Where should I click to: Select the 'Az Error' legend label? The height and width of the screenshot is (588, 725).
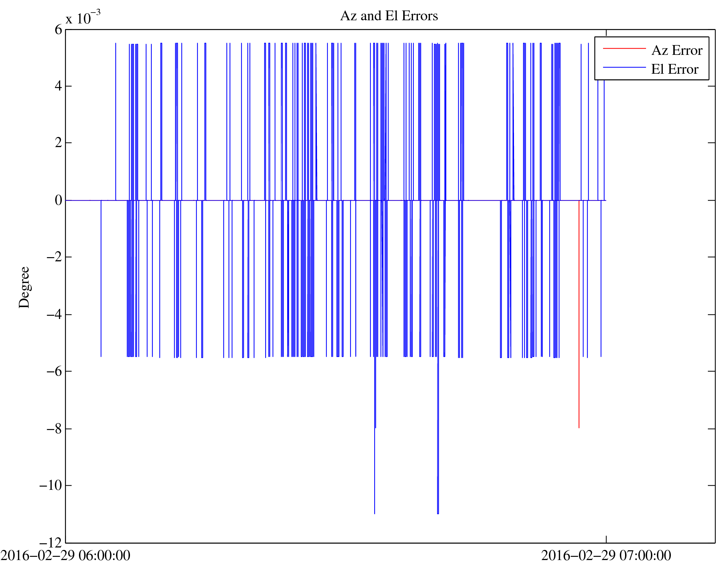pos(676,51)
